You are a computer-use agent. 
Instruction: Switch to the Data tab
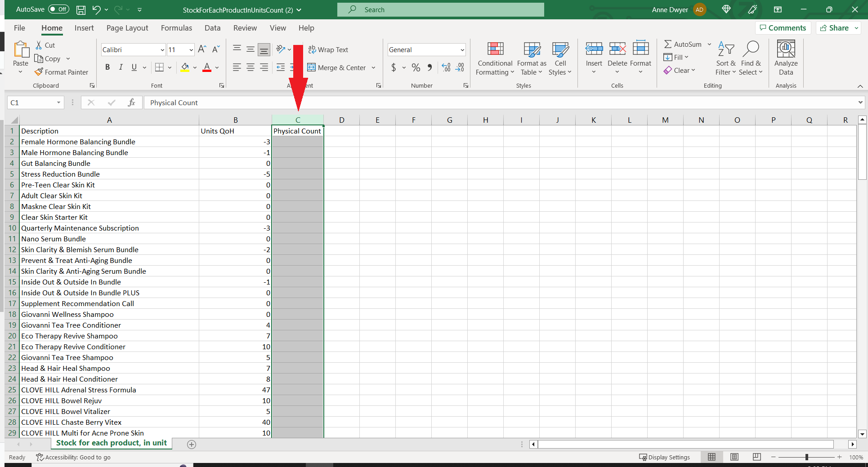pyautogui.click(x=212, y=28)
